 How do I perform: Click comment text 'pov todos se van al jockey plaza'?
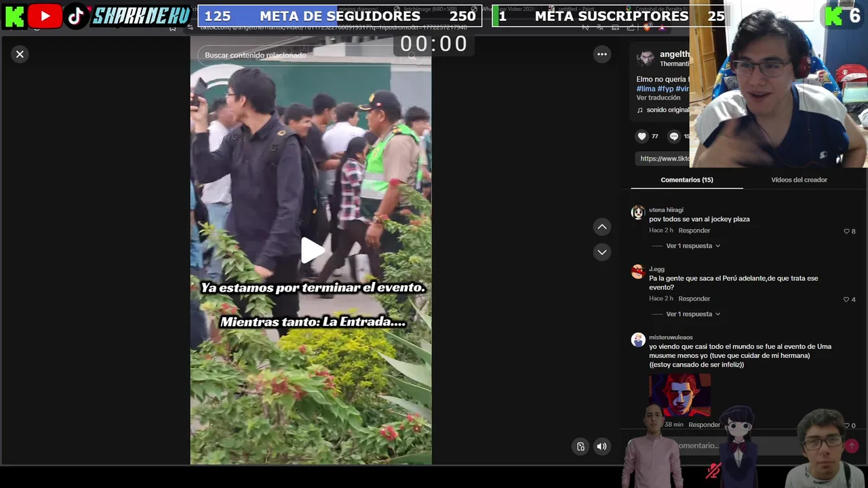(x=699, y=220)
